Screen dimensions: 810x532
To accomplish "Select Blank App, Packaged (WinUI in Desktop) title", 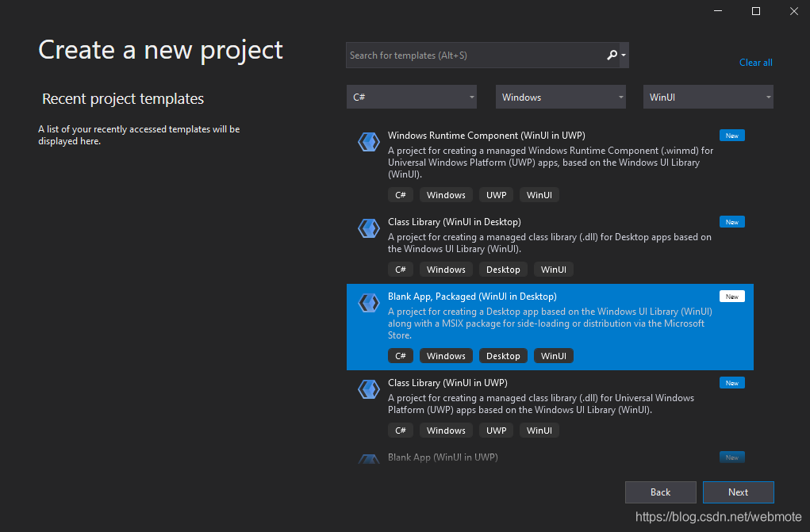I will (472, 297).
